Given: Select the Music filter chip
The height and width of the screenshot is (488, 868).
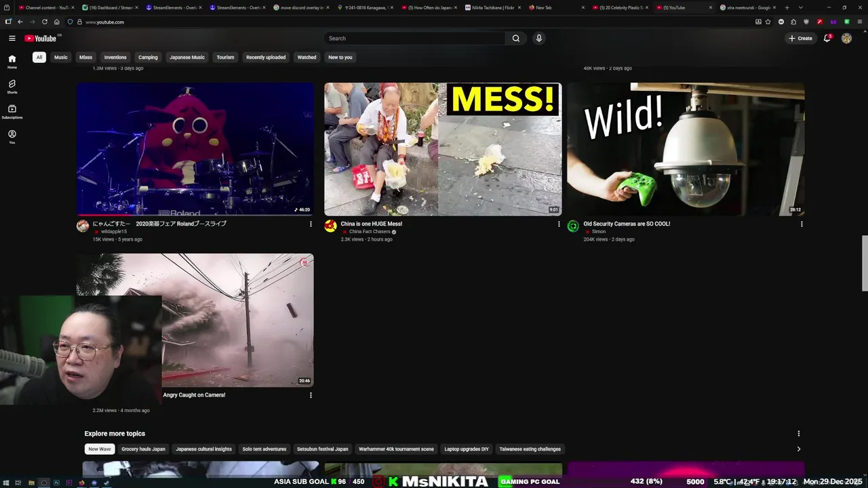Looking at the screenshot, I should [61, 58].
